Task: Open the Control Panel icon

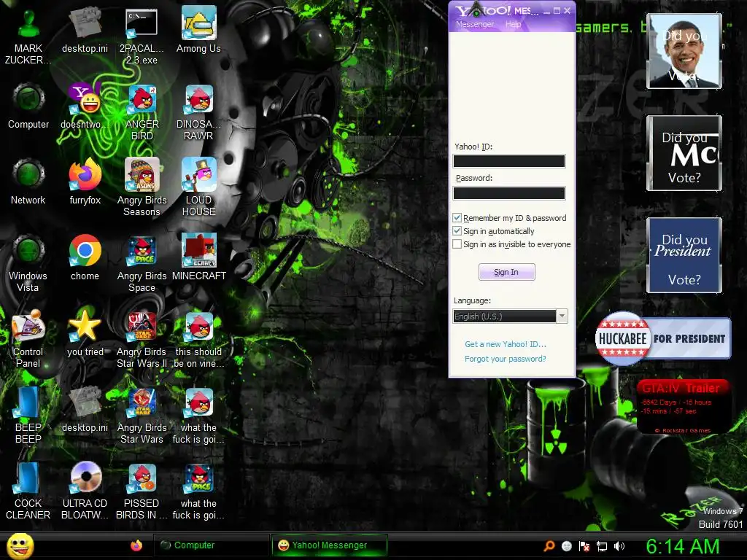Action: click(x=28, y=338)
